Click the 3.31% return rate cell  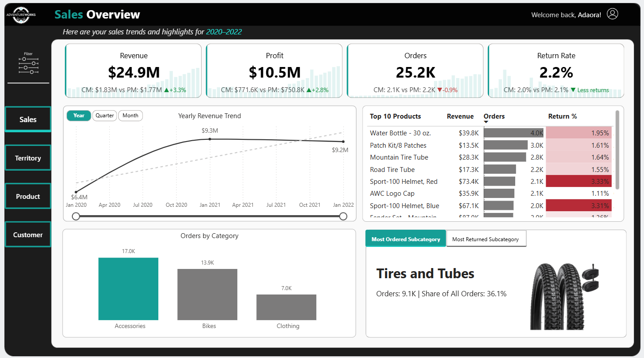tap(579, 205)
